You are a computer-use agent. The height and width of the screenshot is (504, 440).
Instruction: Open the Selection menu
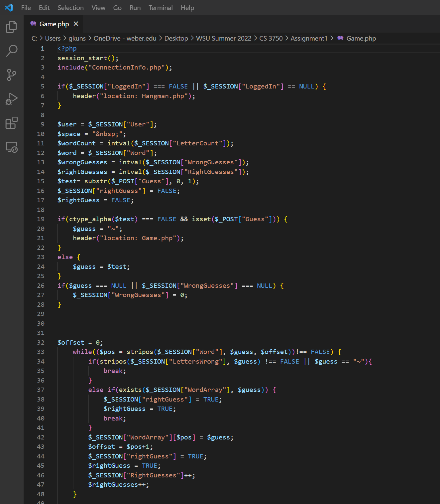pos(70,8)
